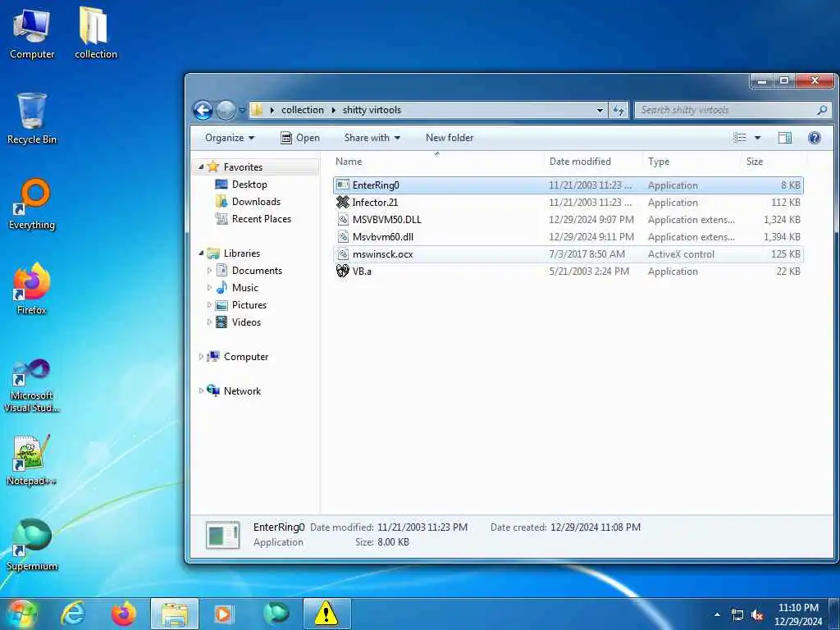
Task: Open Firefox from the taskbar
Action: coord(123,614)
